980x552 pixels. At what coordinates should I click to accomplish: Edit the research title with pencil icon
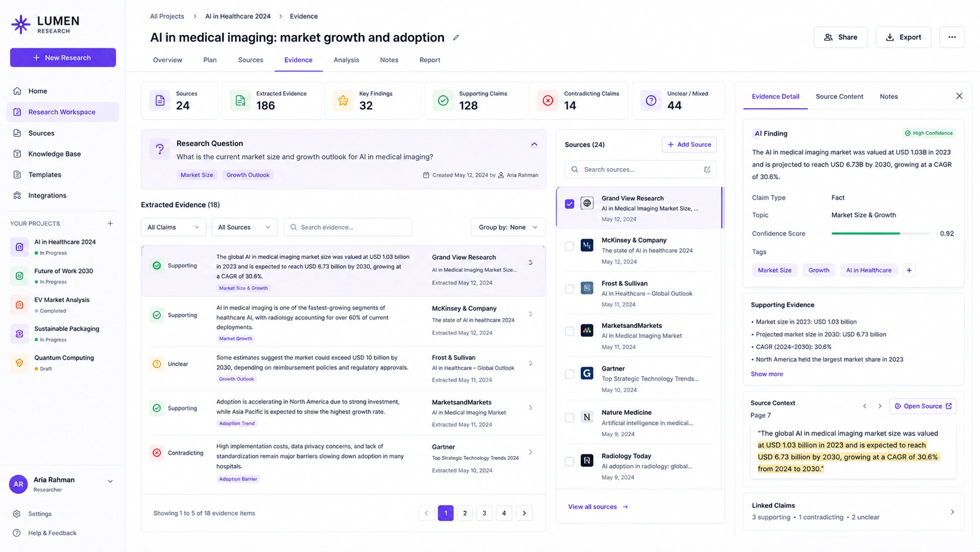pos(456,38)
